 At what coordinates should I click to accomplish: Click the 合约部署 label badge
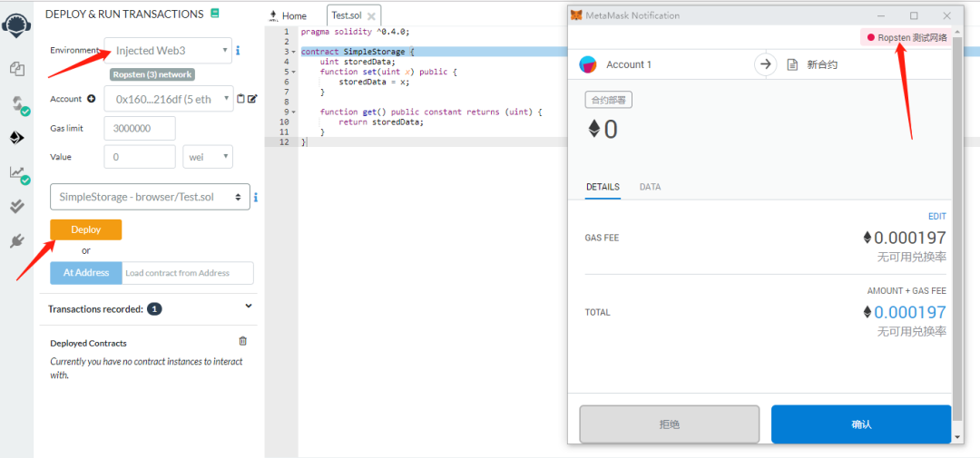608,100
